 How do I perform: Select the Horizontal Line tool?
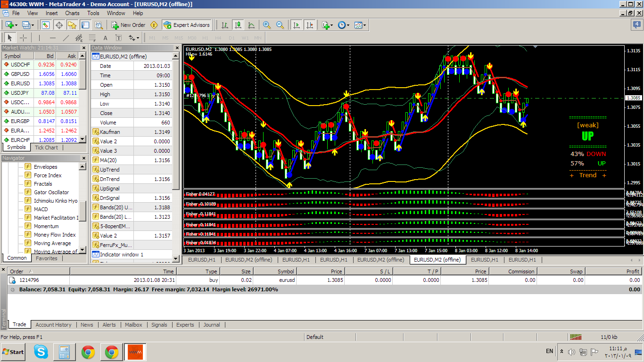click(52, 38)
